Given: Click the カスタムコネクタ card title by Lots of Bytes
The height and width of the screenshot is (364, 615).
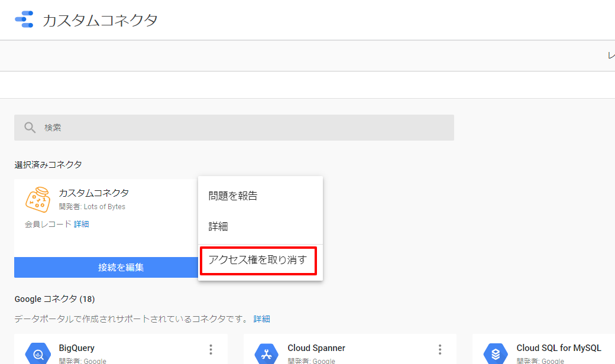Looking at the screenshot, I should pyautogui.click(x=94, y=193).
